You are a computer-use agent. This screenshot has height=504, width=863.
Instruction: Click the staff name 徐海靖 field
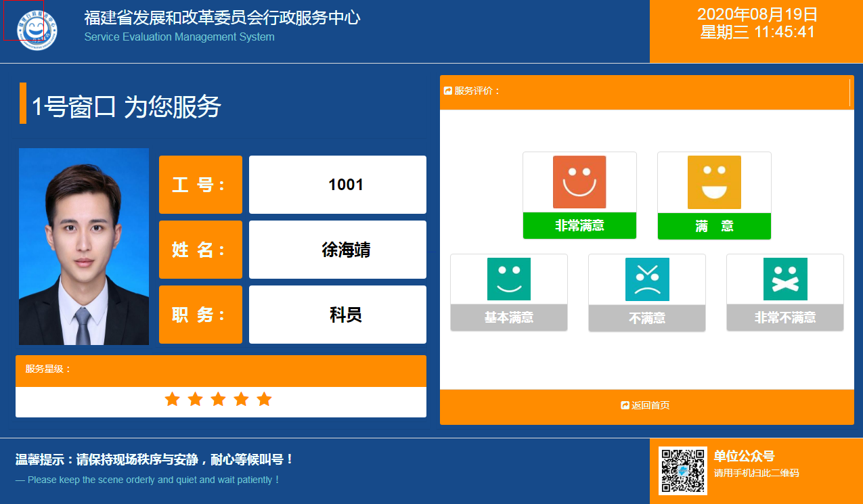337,249
